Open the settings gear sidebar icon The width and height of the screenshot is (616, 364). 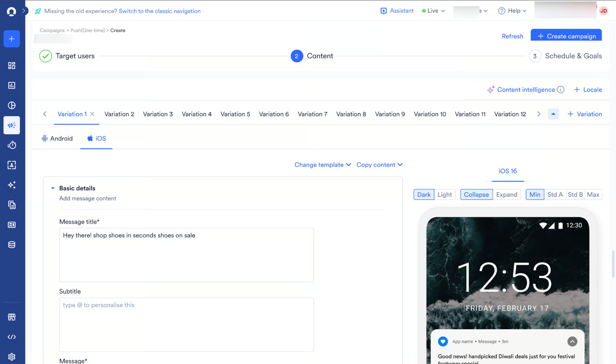coord(12,357)
